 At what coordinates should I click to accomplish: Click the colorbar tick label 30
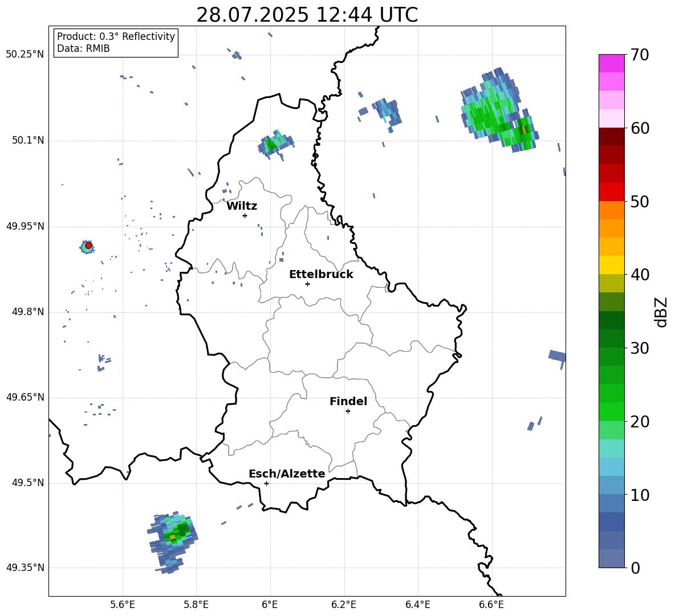point(640,348)
